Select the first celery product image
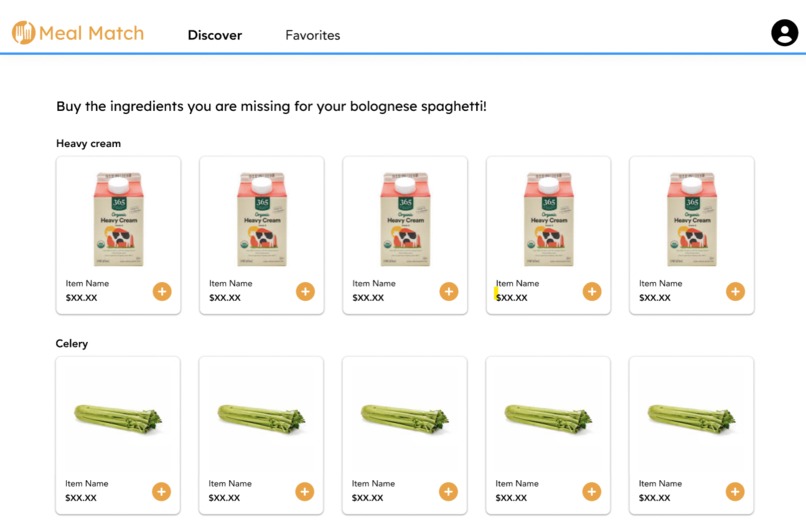The image size is (806, 522). pyautogui.click(x=118, y=419)
